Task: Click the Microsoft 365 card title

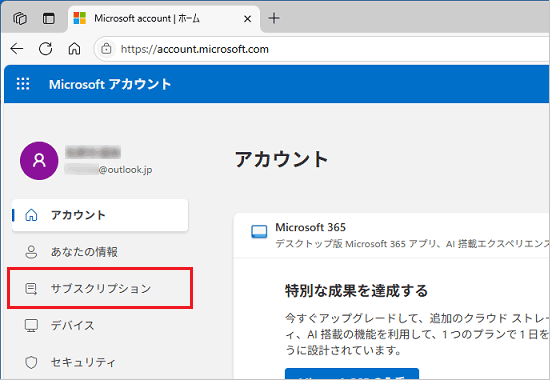Action: 310,227
